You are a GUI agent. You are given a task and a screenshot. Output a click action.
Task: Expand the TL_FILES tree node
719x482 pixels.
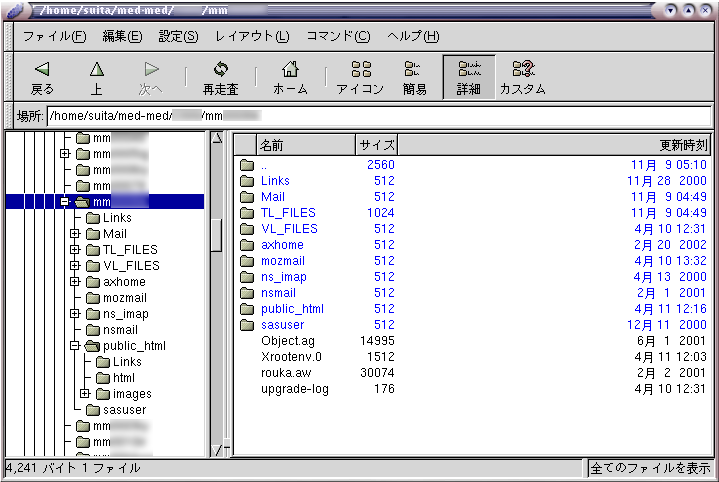coord(75,250)
